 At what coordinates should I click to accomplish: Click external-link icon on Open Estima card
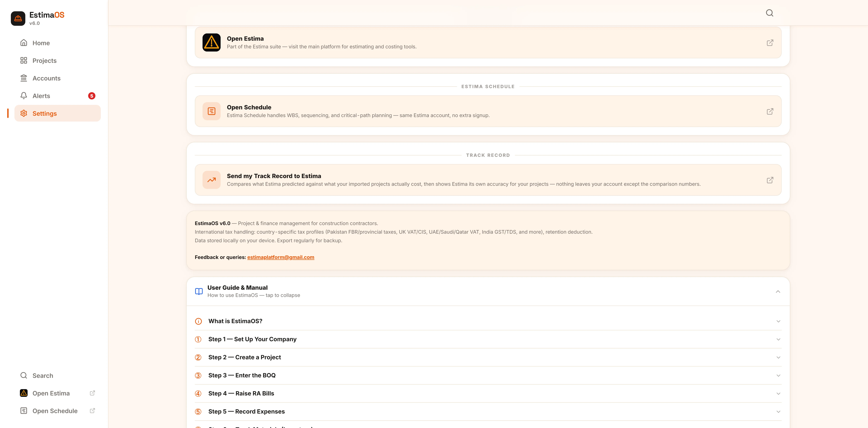click(x=770, y=43)
